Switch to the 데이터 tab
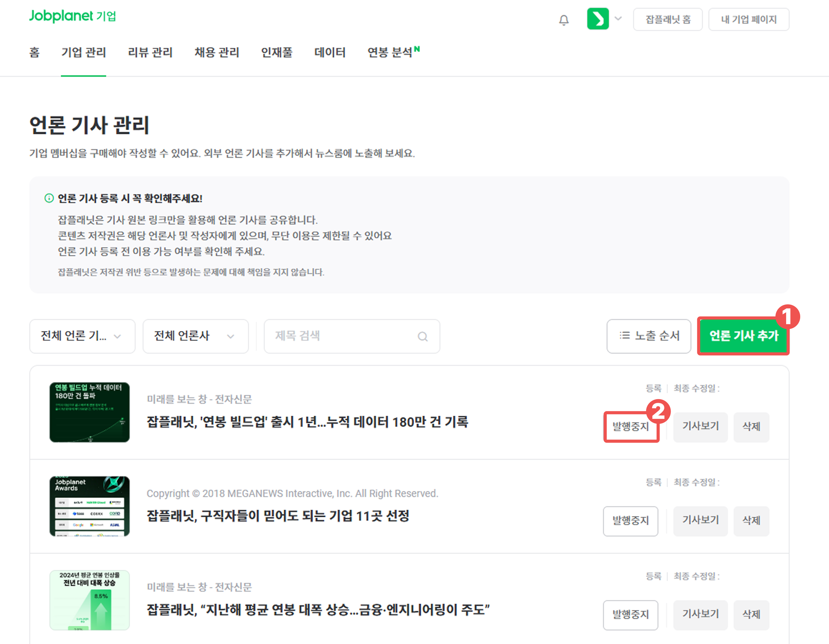This screenshot has height=644, width=829. click(x=330, y=53)
